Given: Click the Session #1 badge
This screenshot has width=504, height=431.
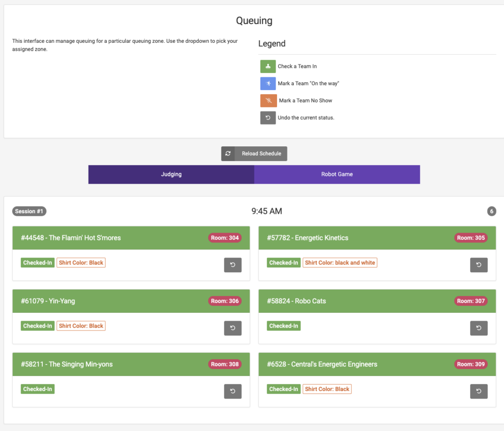Looking at the screenshot, I should (30, 211).
